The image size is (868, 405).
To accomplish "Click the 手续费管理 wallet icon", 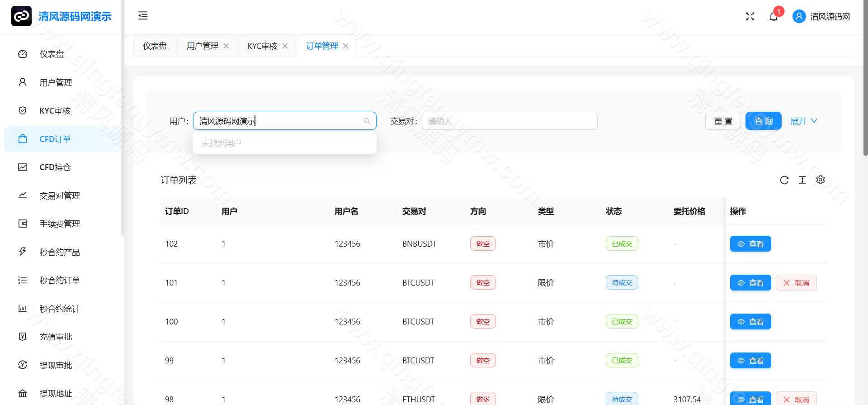I will 23,224.
